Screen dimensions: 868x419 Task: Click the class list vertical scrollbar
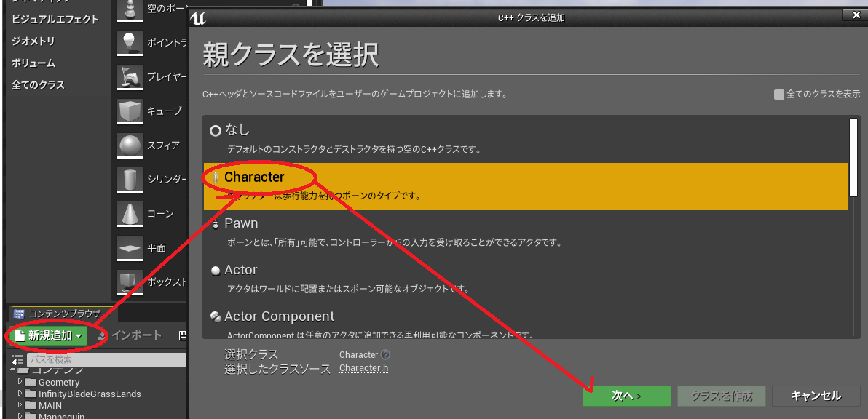click(x=853, y=157)
